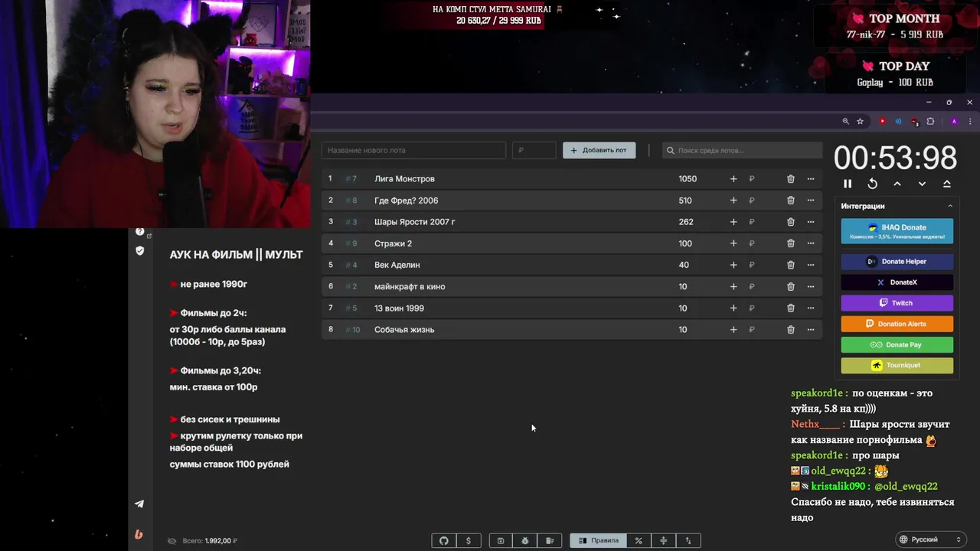Screen dimensions: 980x551
Task: Add amount to Лига Монстров lot
Action: (x=733, y=179)
